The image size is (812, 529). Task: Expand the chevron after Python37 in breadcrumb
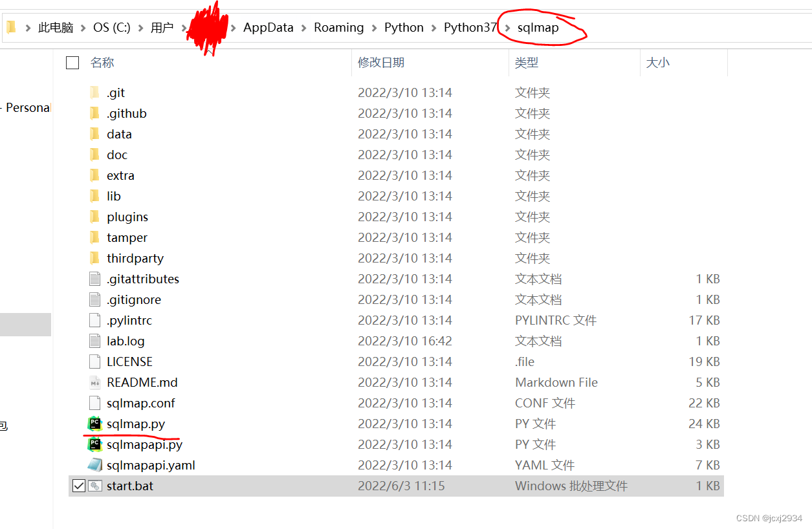507,27
